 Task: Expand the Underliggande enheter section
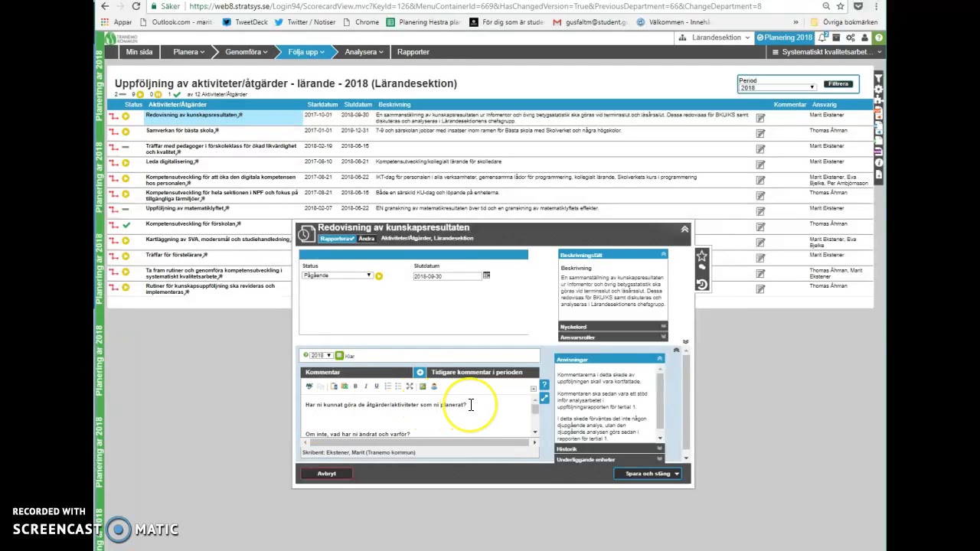pyautogui.click(x=609, y=460)
